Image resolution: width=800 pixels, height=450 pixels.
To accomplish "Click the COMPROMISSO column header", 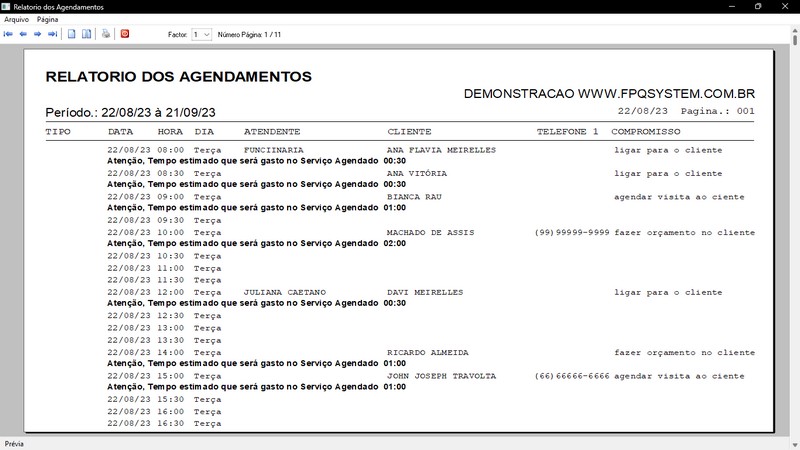I will (646, 132).
